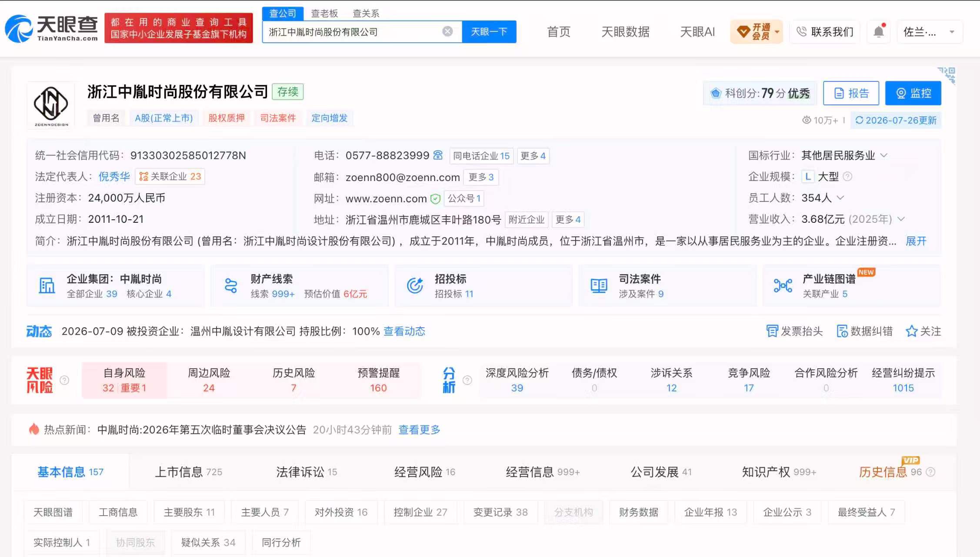980x557 pixels.
Task: Click the 监控 button
Action: coord(913,93)
